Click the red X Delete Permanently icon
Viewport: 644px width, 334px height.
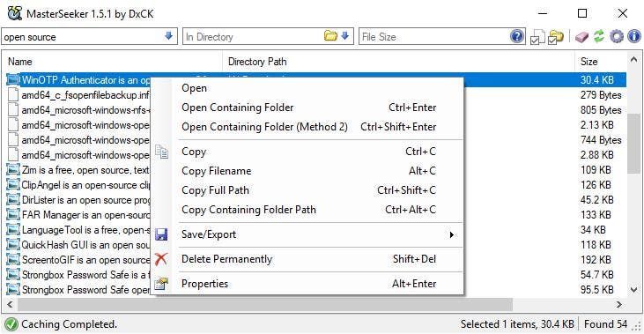(161, 259)
